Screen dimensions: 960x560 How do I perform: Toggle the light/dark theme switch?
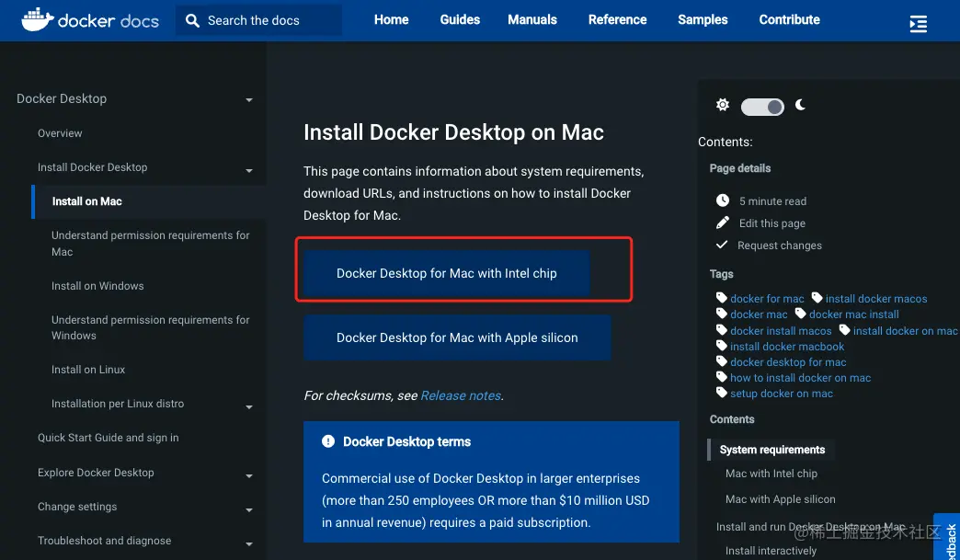coord(762,107)
